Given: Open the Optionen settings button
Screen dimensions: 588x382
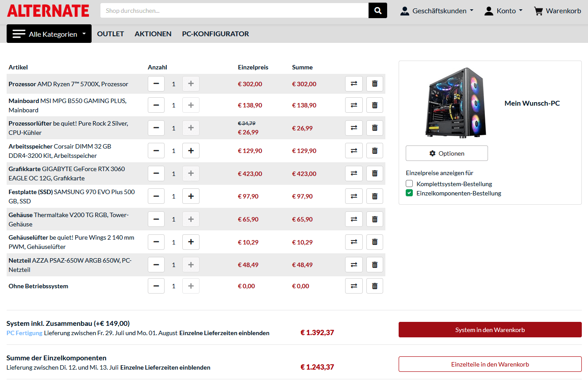Looking at the screenshot, I should click(447, 153).
